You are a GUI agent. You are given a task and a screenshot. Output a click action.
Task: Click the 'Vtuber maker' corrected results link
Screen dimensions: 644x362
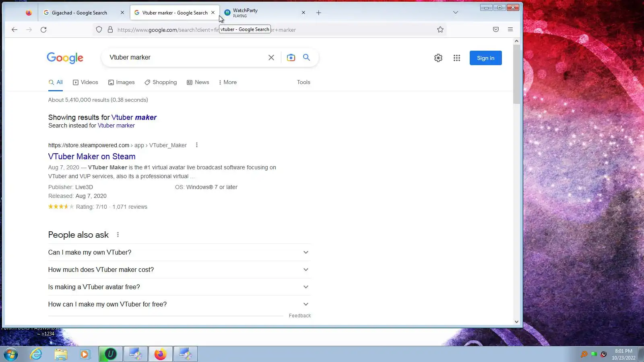[x=134, y=117]
